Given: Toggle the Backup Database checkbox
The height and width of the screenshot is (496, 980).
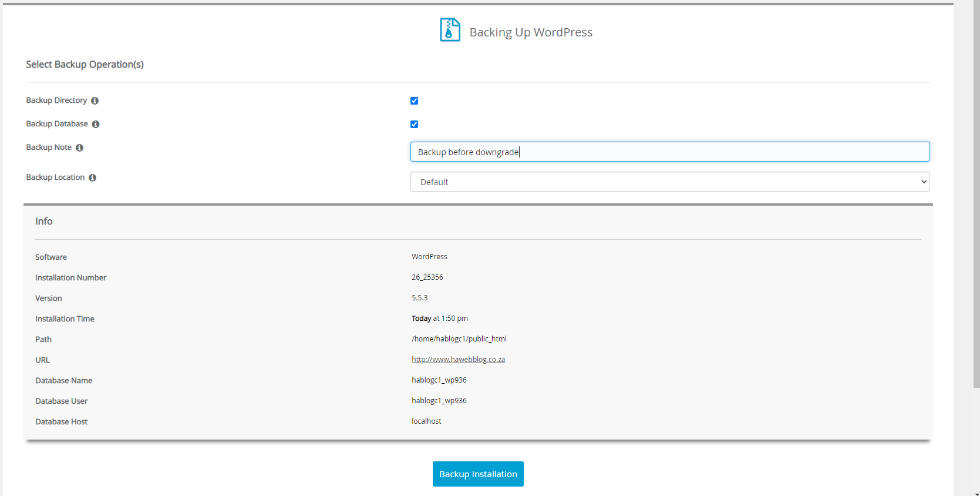Looking at the screenshot, I should [x=414, y=125].
